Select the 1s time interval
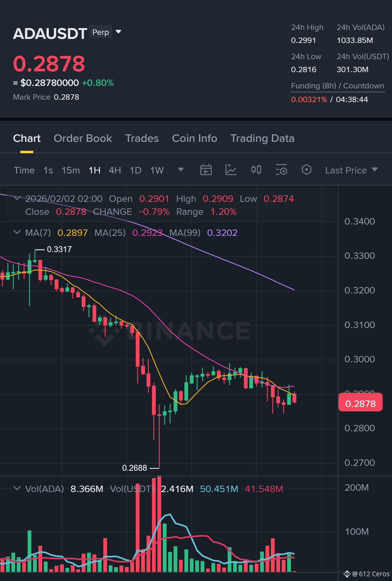 pos(48,170)
